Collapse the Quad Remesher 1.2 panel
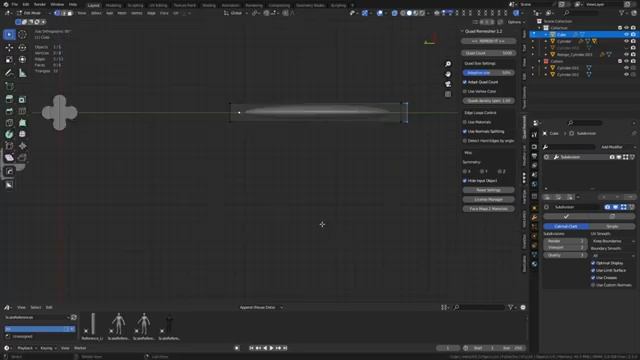 pos(462,31)
